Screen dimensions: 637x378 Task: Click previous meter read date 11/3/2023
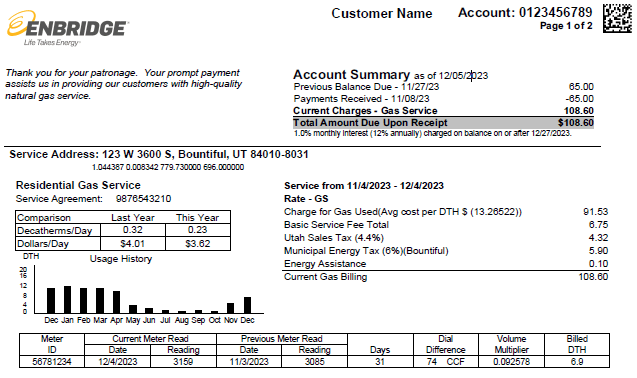(x=249, y=362)
